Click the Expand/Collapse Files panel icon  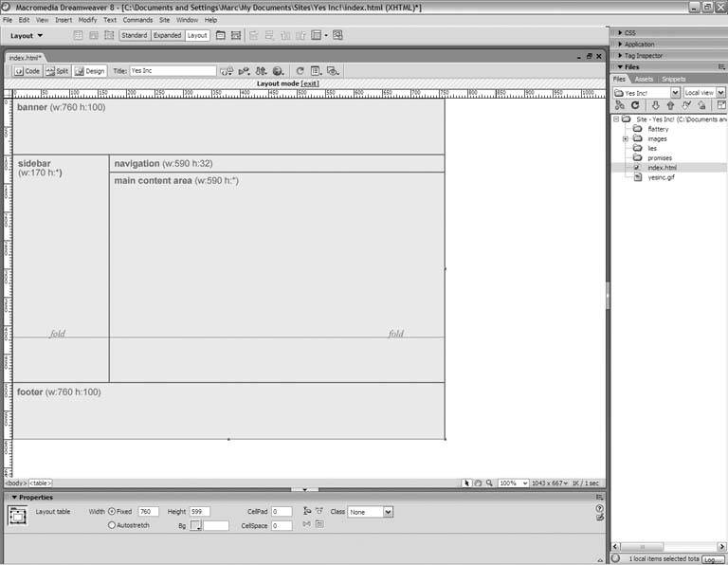click(721, 105)
